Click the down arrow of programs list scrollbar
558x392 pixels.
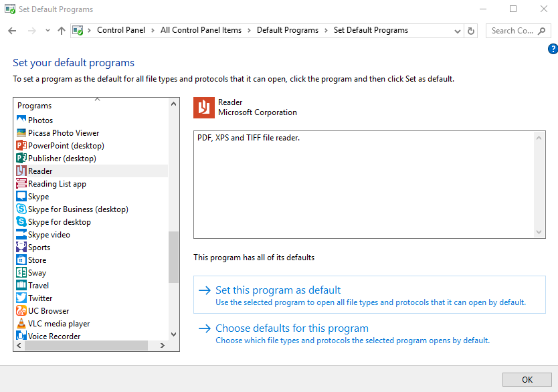174,334
